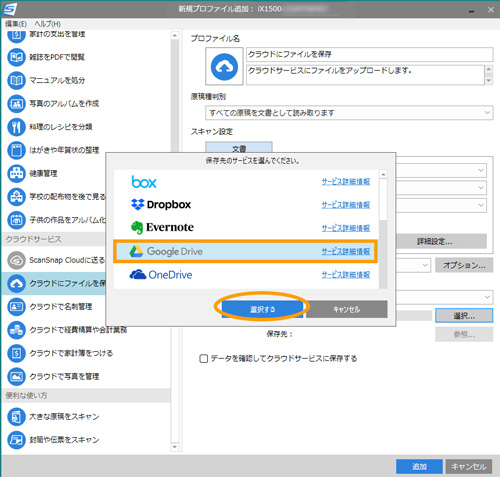Open service details link for Google Drive
This screenshot has width=500, height=477.
[346, 251]
